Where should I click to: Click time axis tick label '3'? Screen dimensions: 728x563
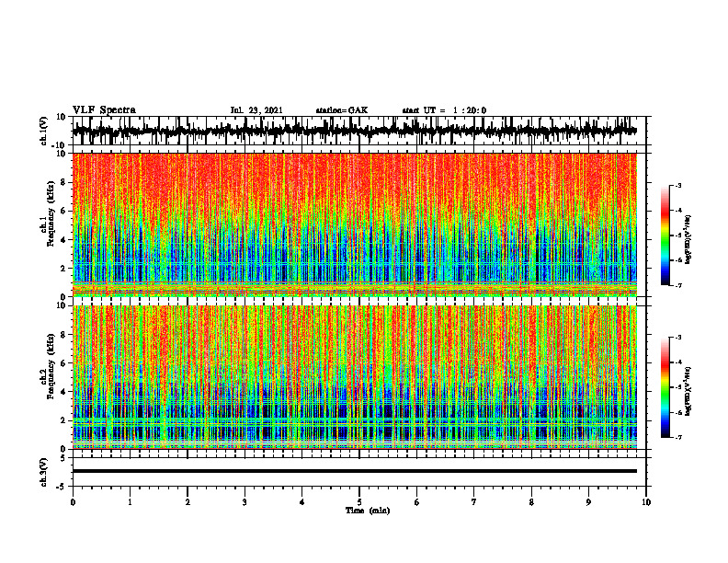[245, 502]
